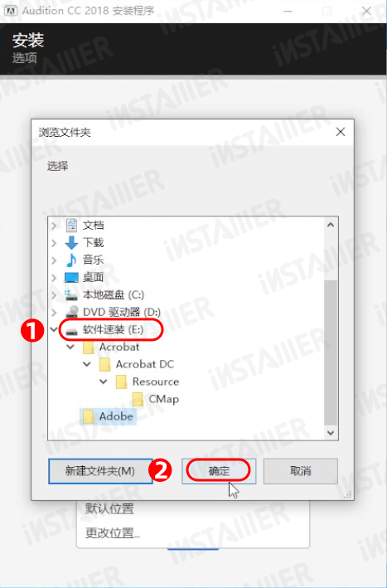Select the highlighted Adobe folder

[x=109, y=416]
